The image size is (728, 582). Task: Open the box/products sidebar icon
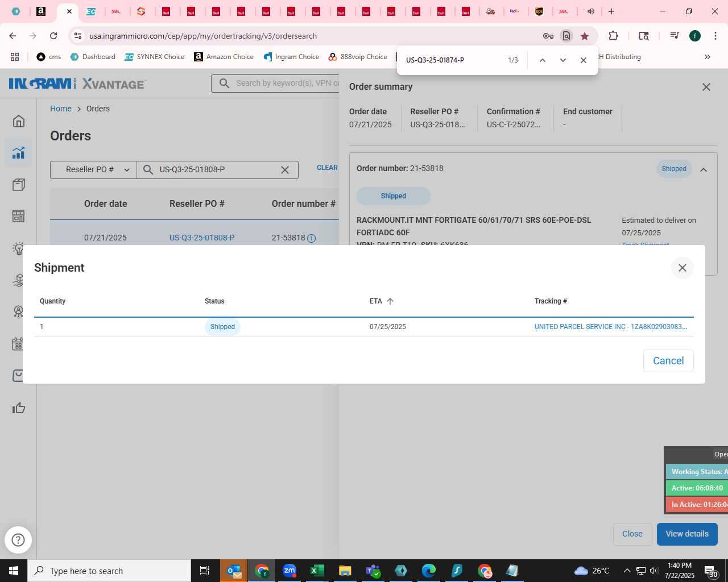(x=19, y=184)
